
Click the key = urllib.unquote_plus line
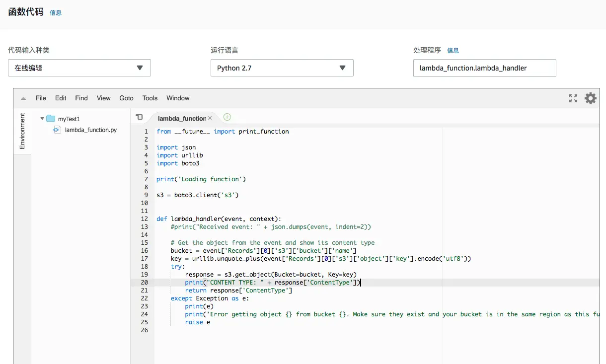coord(320,259)
